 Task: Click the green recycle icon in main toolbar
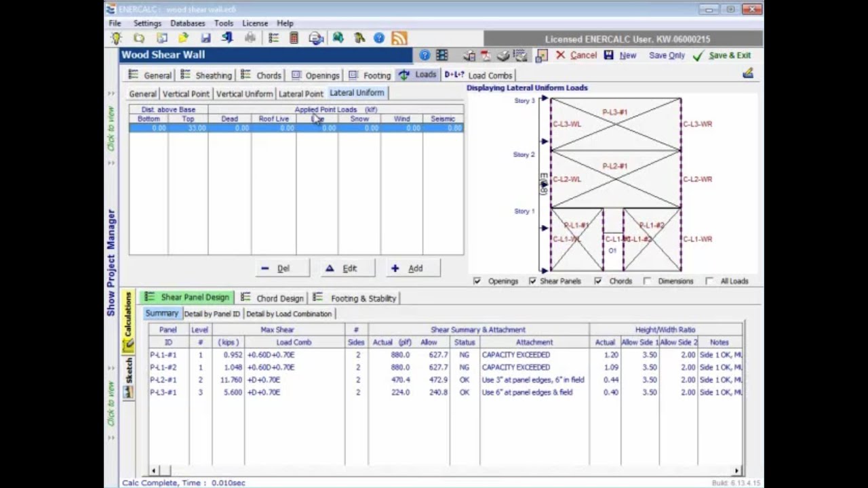click(x=138, y=39)
